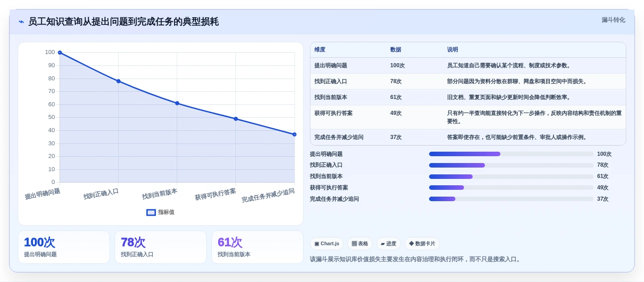The height and width of the screenshot is (282, 644).
Task: Click the y-axis value 50
Action: pyautogui.click(x=51, y=117)
